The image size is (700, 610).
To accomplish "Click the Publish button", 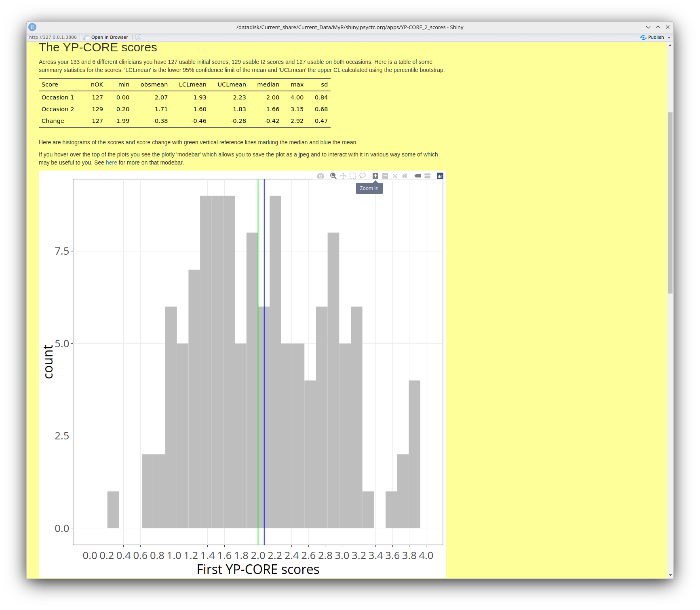I will pos(653,37).
